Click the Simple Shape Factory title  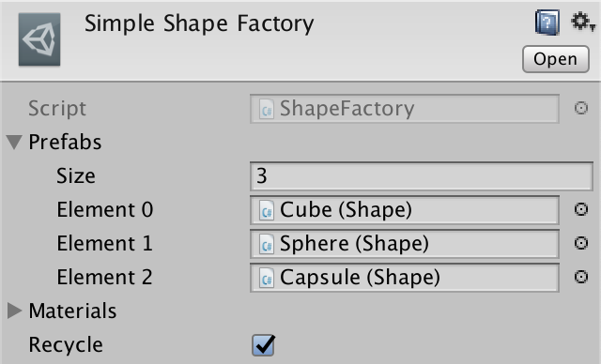coord(199,23)
